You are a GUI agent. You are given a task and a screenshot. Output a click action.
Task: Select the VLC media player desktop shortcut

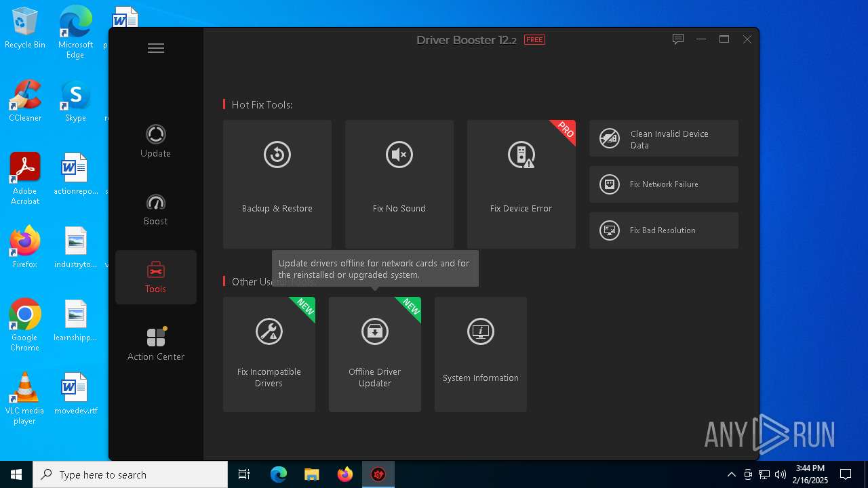pos(25,399)
